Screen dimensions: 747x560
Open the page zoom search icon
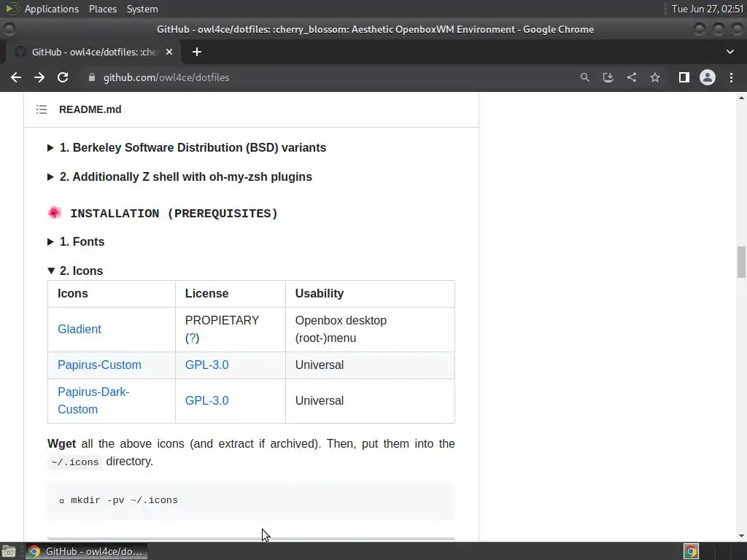pos(584,77)
